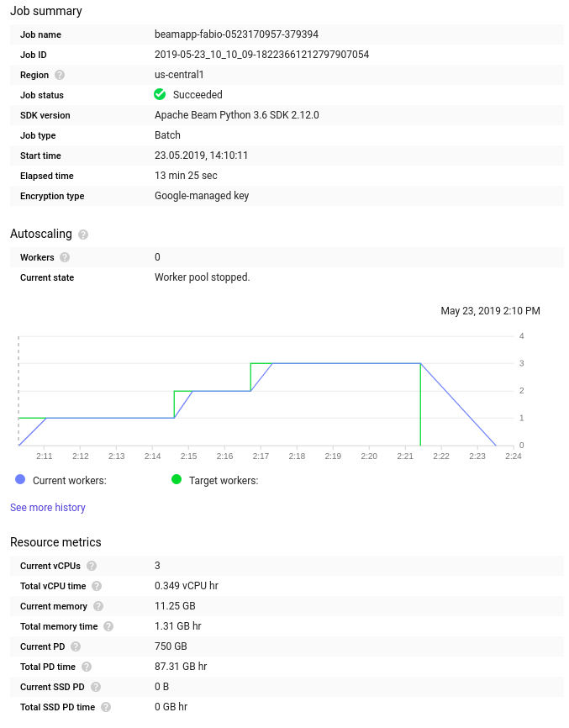This screenshot has width=569, height=728.
Task: Click help icon for Current PD
Action: coord(76,646)
